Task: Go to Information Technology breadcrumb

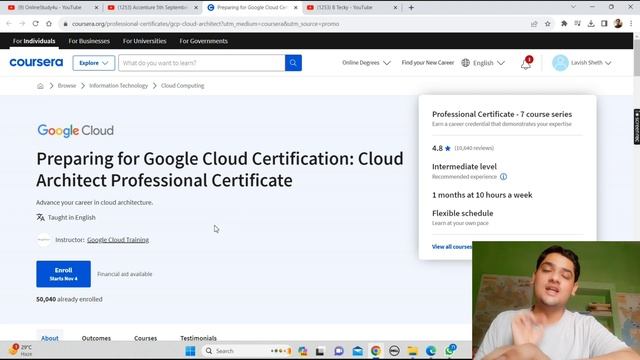Action: (118, 86)
